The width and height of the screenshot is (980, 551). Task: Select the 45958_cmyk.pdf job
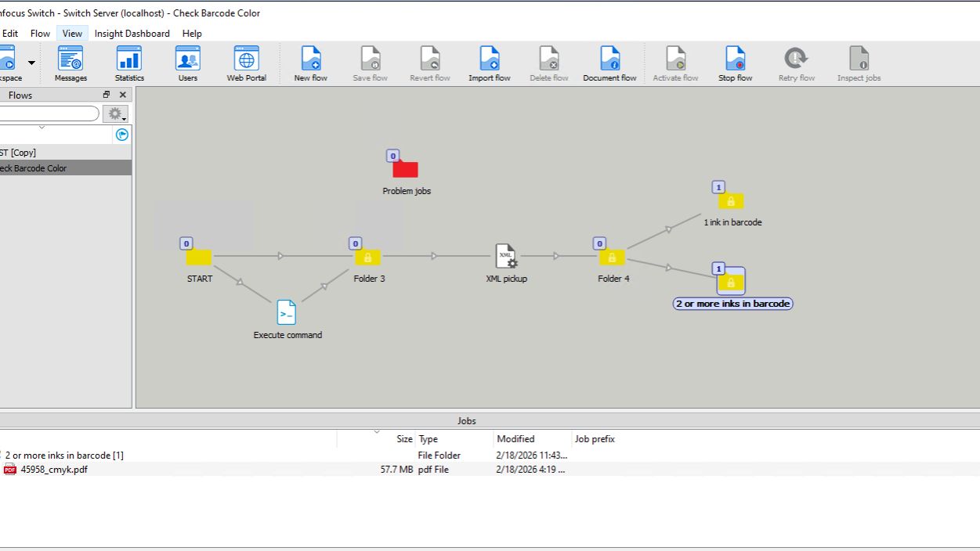point(490,470)
